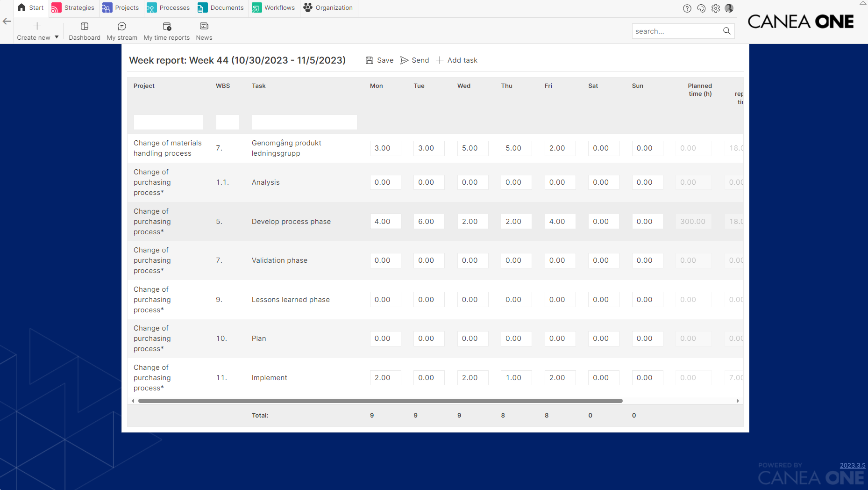Open the settings gear icon
Screen dimensions: 868x490
(x=715, y=8)
